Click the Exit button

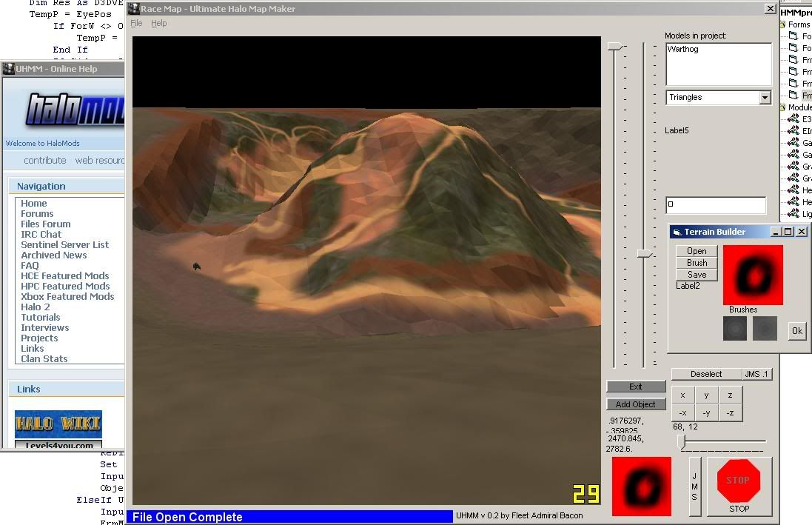point(636,387)
